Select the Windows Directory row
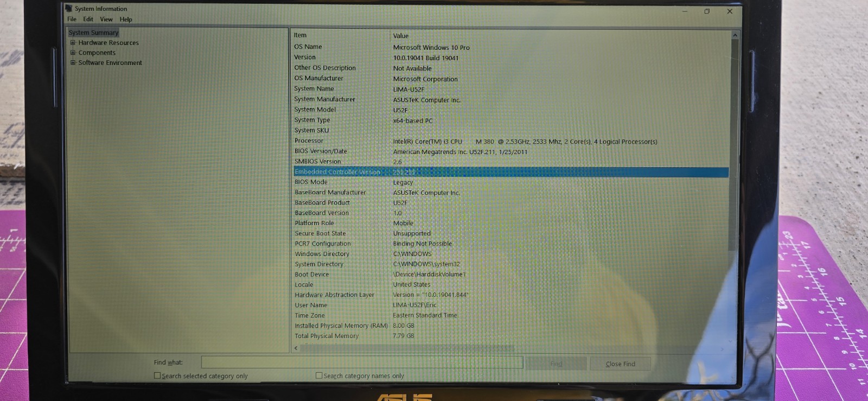The image size is (868, 401). (x=510, y=254)
